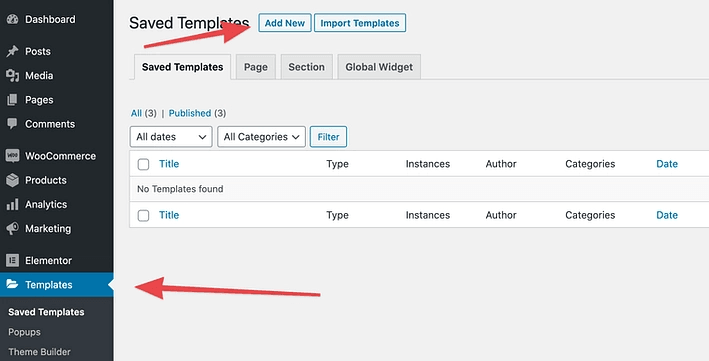Click the Add New button
Image resolution: width=709 pixels, height=361 pixels.
(x=285, y=23)
